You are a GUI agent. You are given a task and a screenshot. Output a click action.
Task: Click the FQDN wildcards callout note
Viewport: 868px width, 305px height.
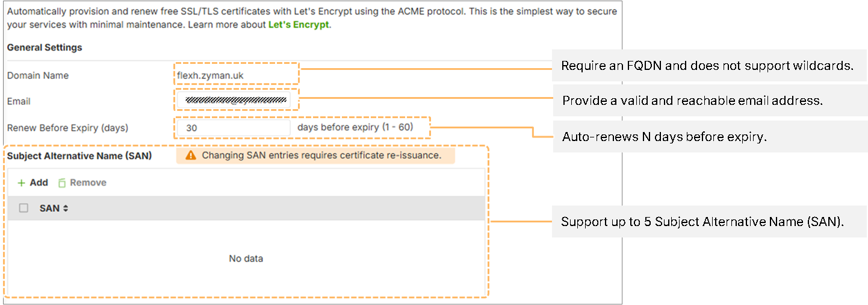tap(707, 66)
